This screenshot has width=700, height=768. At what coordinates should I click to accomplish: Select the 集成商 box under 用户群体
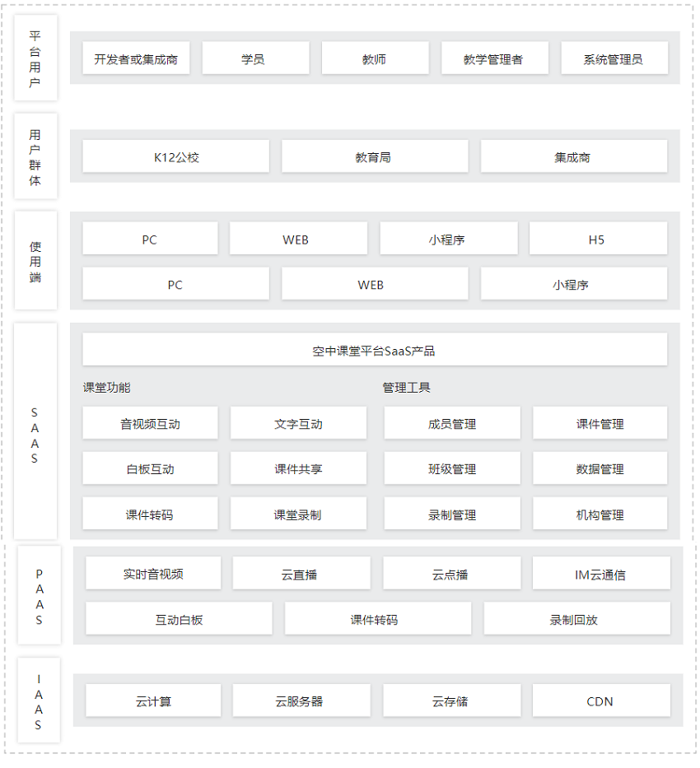click(x=574, y=156)
